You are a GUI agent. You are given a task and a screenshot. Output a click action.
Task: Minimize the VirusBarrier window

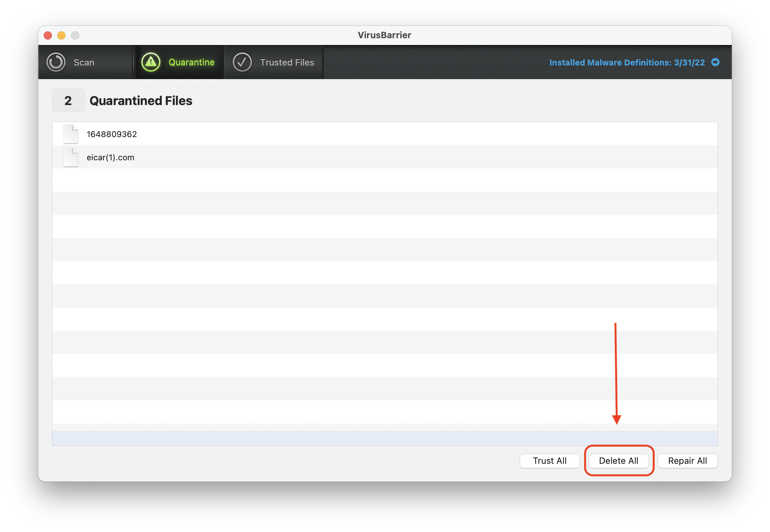click(x=61, y=35)
